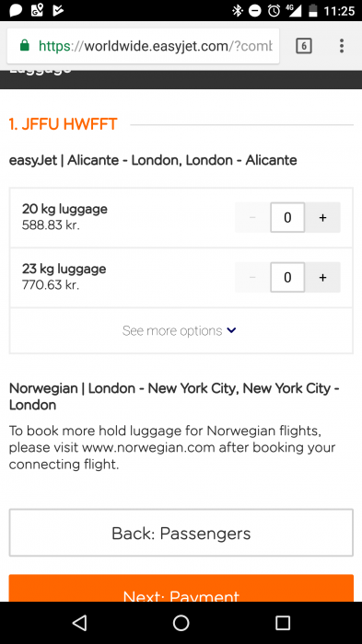The height and width of the screenshot is (644, 362).
Task: Open the tab switcher showing 6 tabs
Action: (304, 46)
